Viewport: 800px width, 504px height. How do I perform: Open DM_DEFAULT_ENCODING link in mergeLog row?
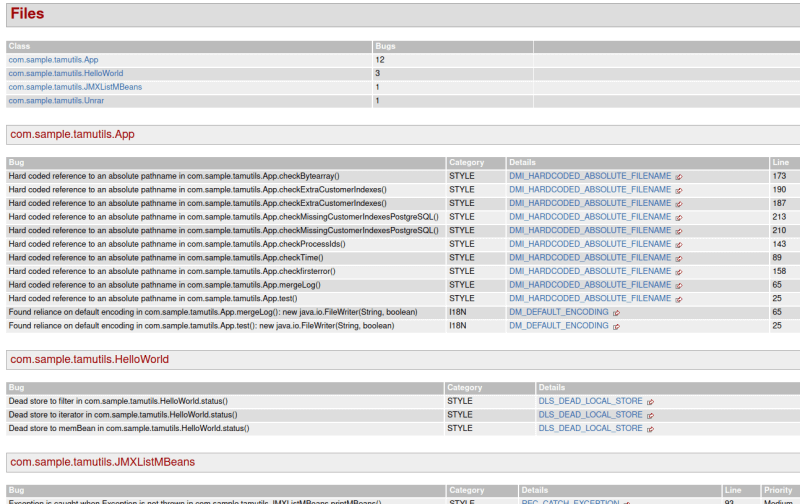[559, 312]
